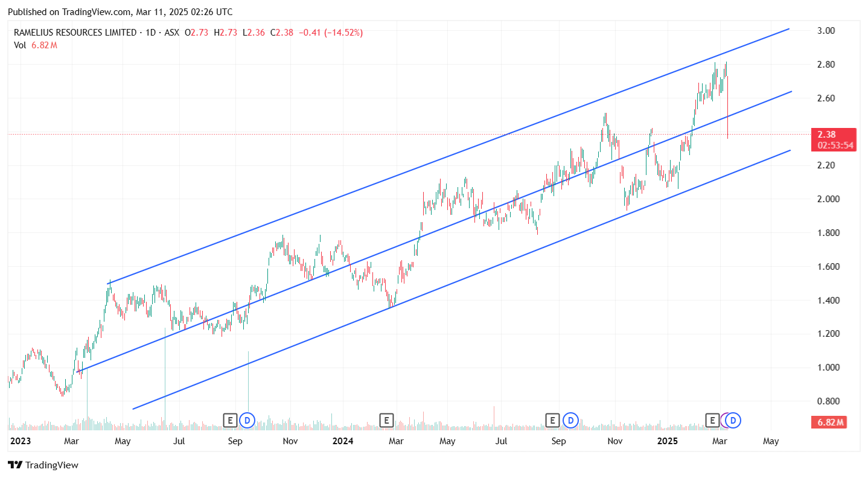
Task: Click the O2.73 open value
Action: 196,33
